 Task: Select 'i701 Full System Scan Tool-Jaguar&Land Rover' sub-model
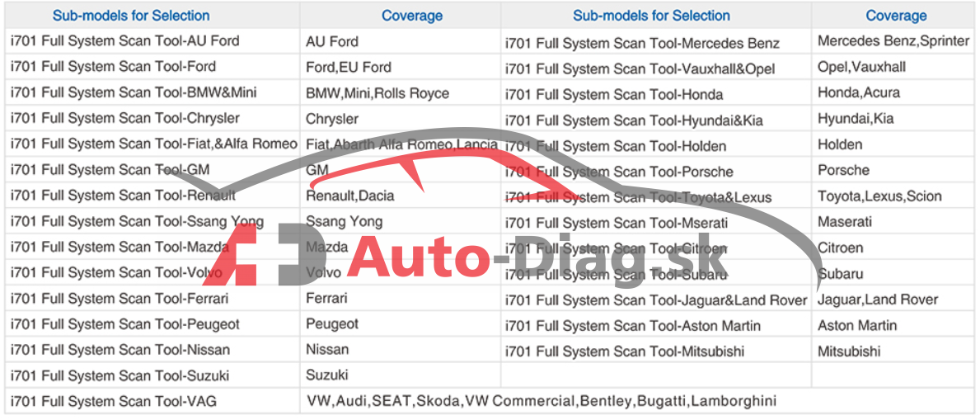pos(656,300)
